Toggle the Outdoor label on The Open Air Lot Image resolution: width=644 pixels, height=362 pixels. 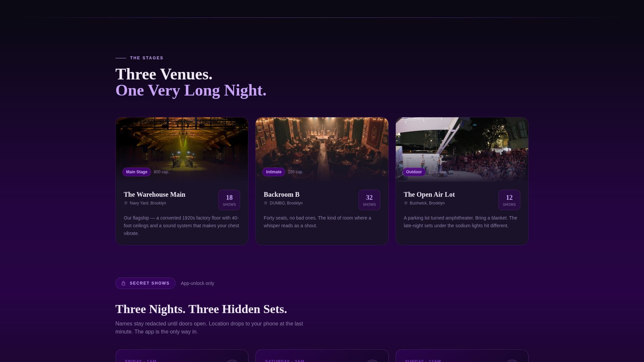coord(414,172)
